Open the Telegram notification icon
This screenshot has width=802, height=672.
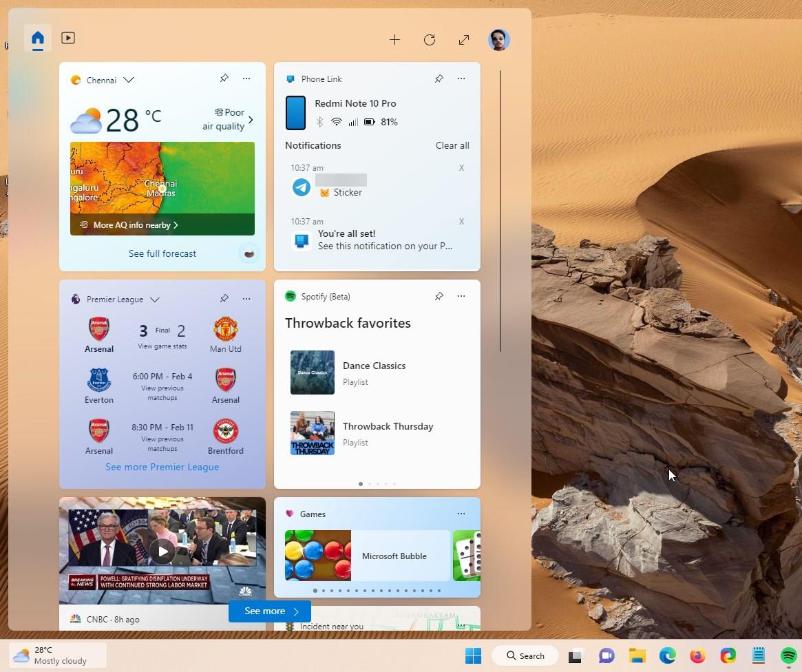(x=302, y=187)
